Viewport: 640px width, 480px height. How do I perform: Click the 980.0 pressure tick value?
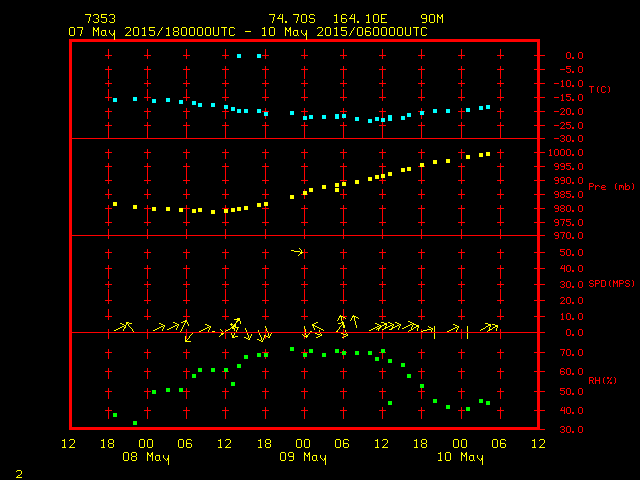click(569, 209)
